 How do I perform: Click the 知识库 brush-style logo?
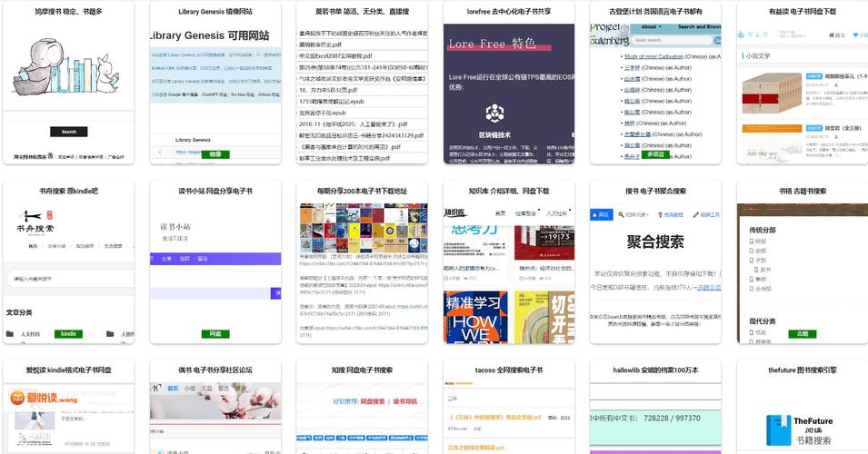click(455, 212)
